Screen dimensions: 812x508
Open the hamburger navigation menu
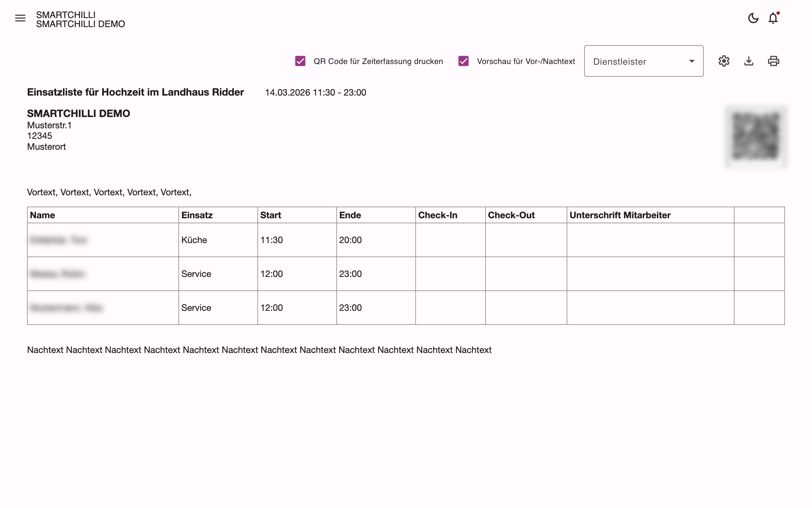[x=20, y=18]
